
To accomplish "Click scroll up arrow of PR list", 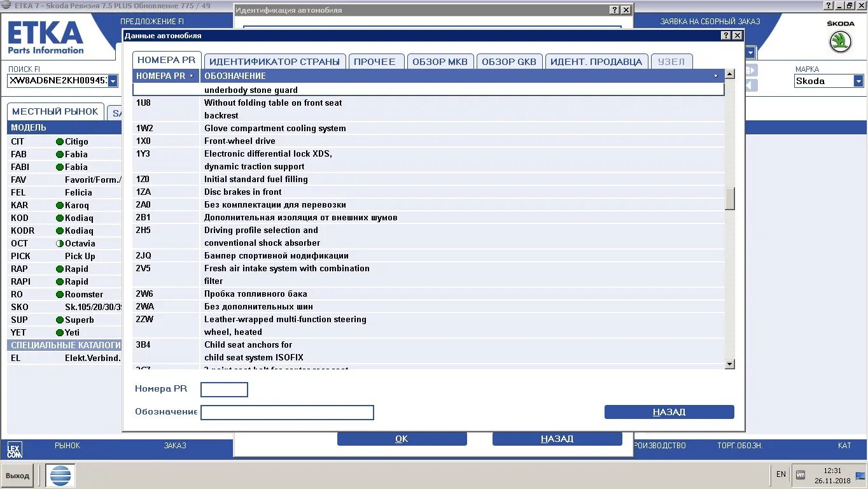I will click(730, 74).
